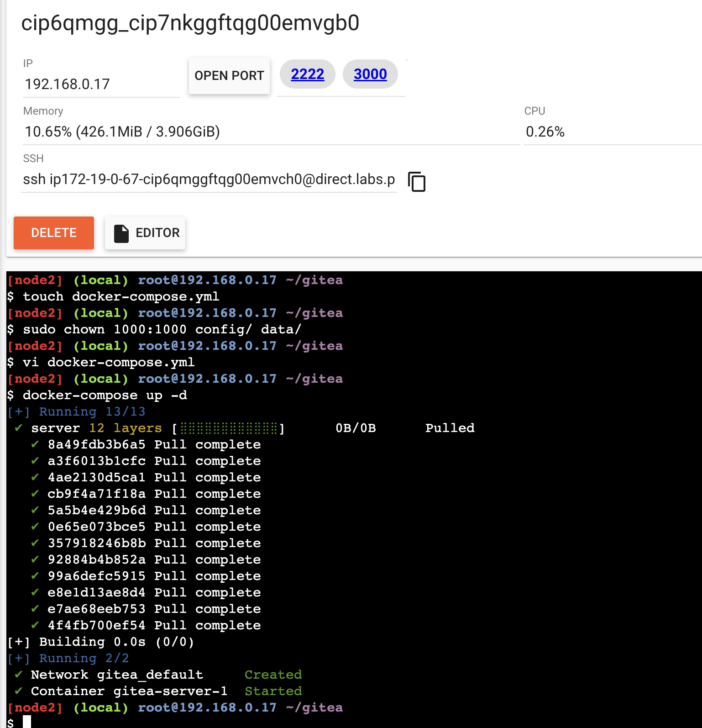Click layer 357918246b8b Pull complete row
Screen dimensions: 702x728
tap(146, 543)
